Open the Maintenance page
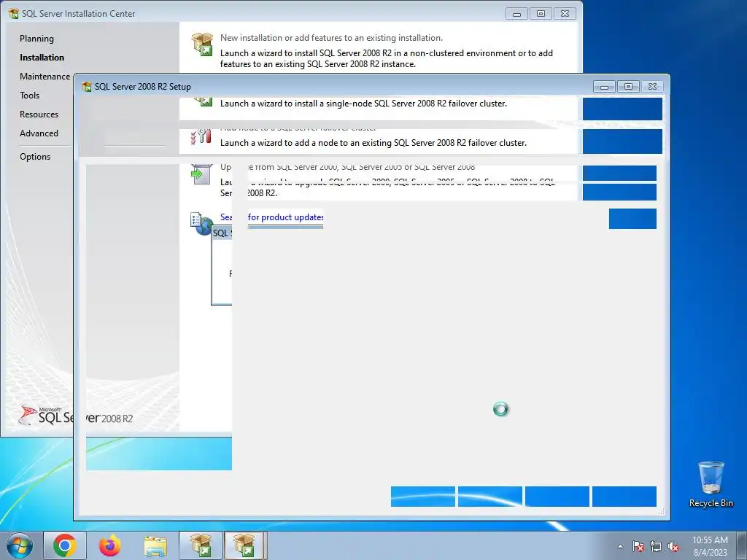Image resolution: width=747 pixels, height=560 pixels. 44,77
